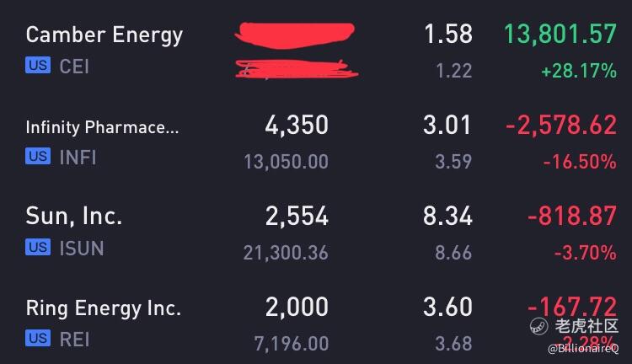Click the US market badge beside CEI
Image resolution: width=632 pixels, height=364 pixels.
coord(38,65)
